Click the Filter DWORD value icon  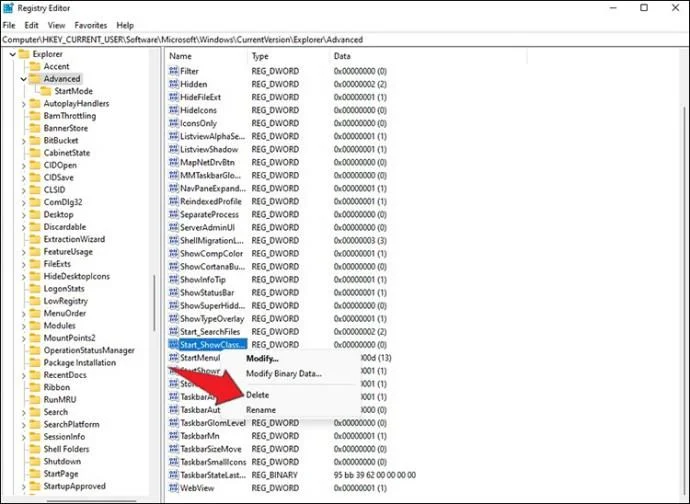(x=173, y=71)
